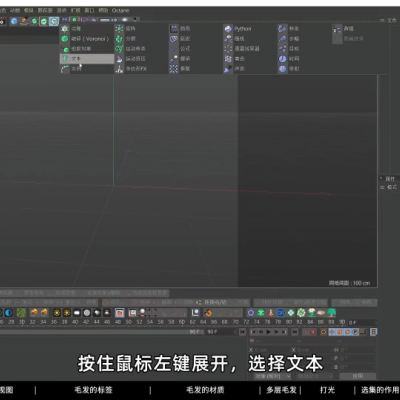Click the 公式 formula effector icon
The width and height of the screenshot is (400, 400).
(174, 49)
